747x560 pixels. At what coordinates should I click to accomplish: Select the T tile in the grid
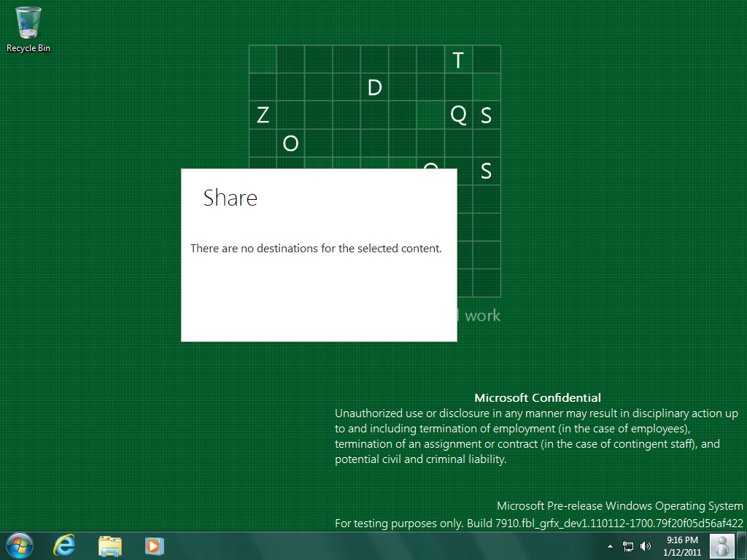[x=458, y=60]
